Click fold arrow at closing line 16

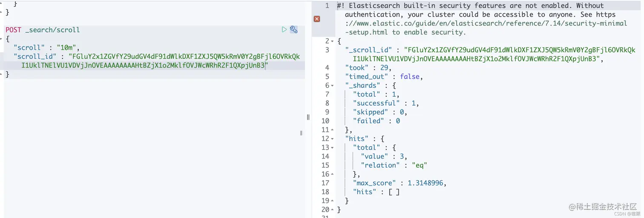click(332, 174)
